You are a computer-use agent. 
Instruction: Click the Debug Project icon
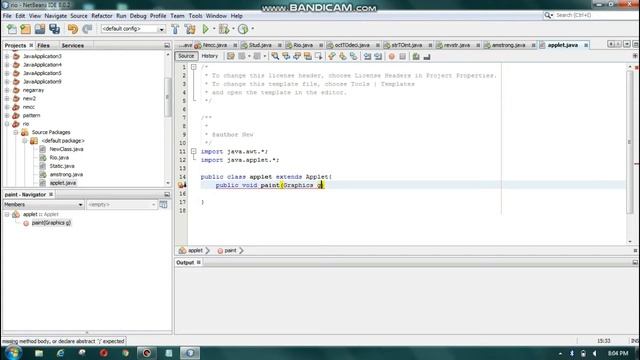point(224,29)
